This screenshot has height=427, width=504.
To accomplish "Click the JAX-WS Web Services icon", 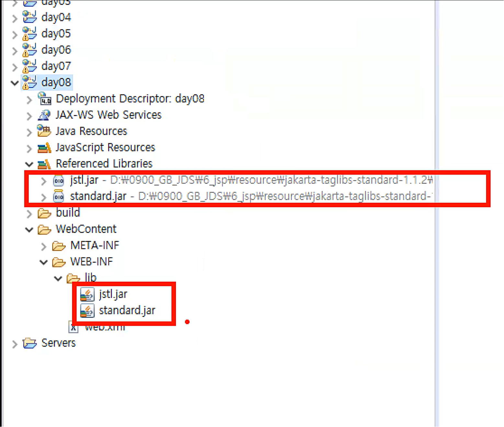I will (45, 115).
